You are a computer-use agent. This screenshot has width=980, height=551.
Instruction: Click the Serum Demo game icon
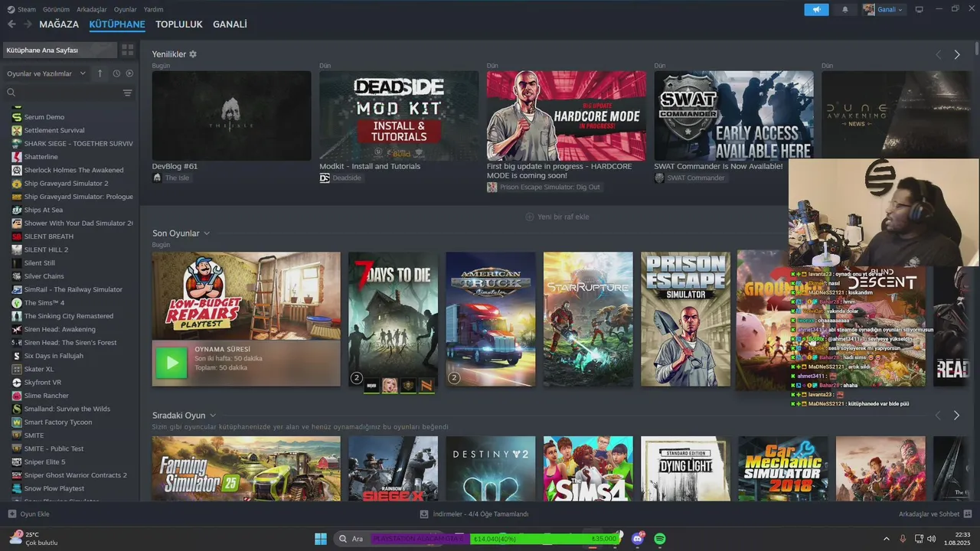[17, 117]
